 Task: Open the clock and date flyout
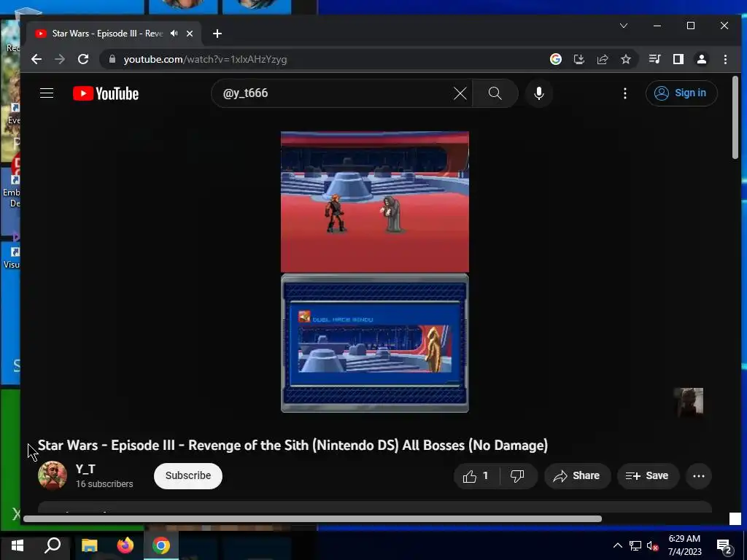tap(684, 545)
